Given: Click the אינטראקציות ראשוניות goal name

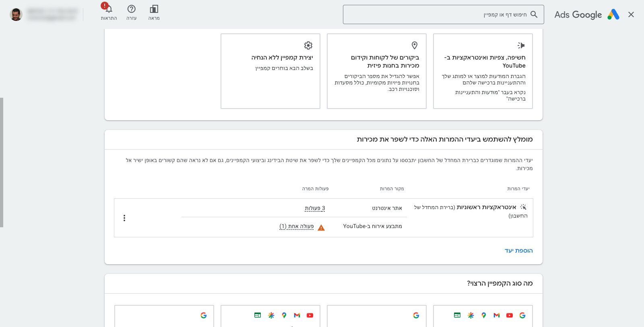Looking at the screenshot, I should tap(486, 207).
